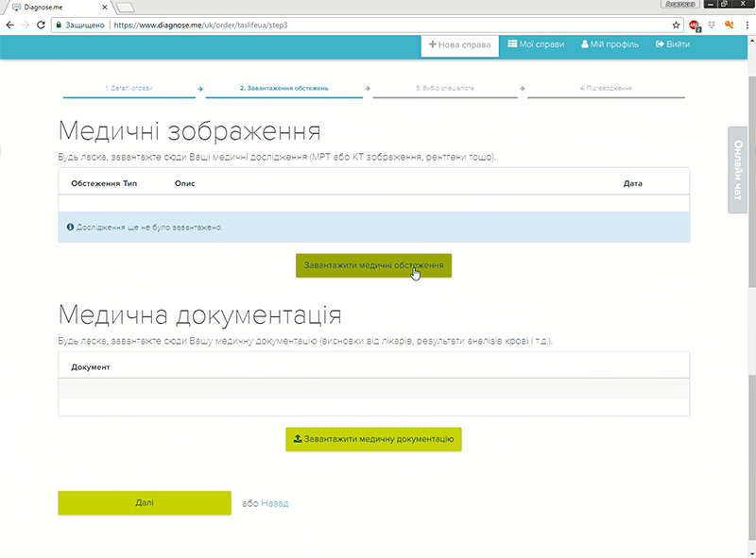The width and height of the screenshot is (756, 558).
Task: Reload the page with the refresh icon
Action: pyautogui.click(x=41, y=25)
